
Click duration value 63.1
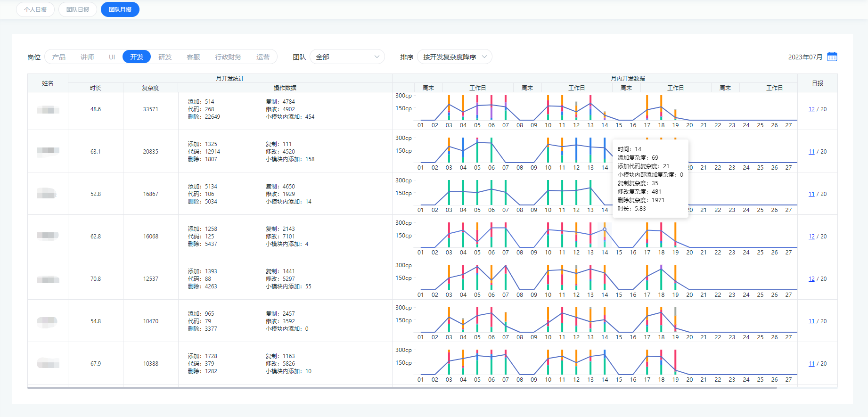[96, 152]
